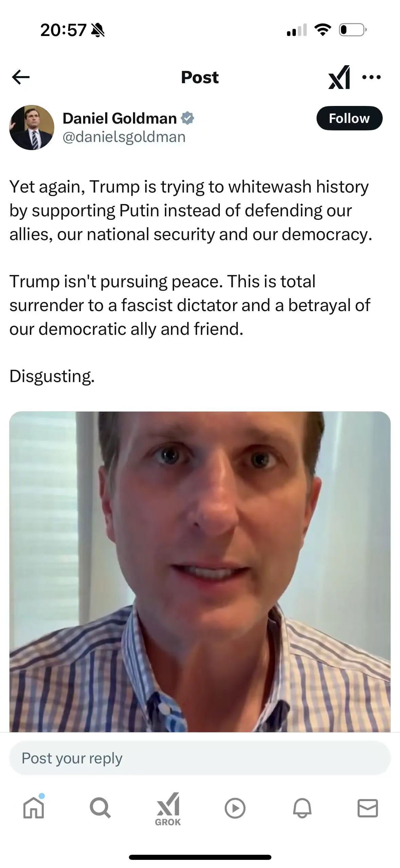Screen dimensions: 400x868
Task: Tap the Wi-Fi status icon
Action: [x=322, y=30]
